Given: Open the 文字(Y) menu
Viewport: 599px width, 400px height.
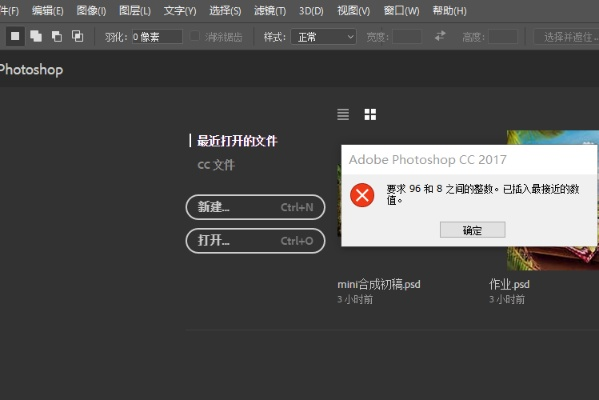Looking at the screenshot, I should (180, 11).
